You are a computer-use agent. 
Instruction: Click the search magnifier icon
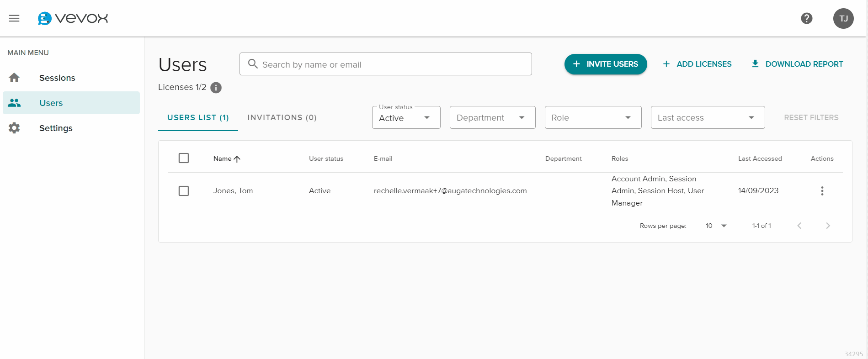pyautogui.click(x=253, y=64)
